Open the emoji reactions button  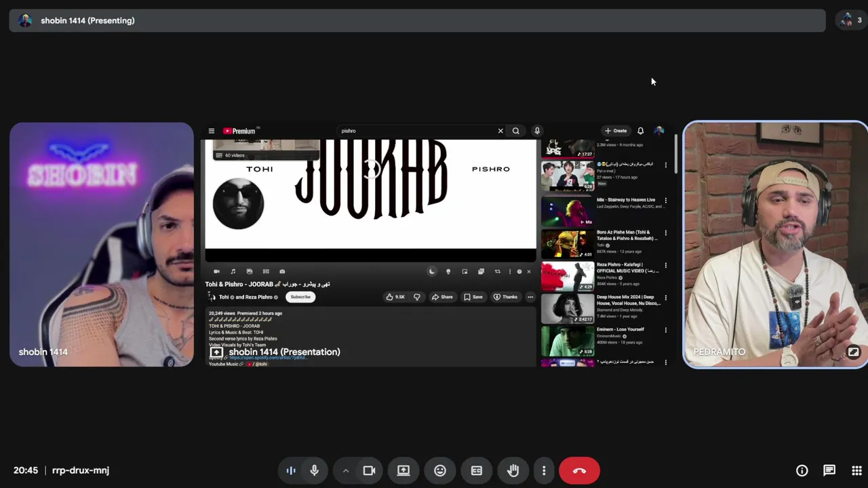click(440, 470)
